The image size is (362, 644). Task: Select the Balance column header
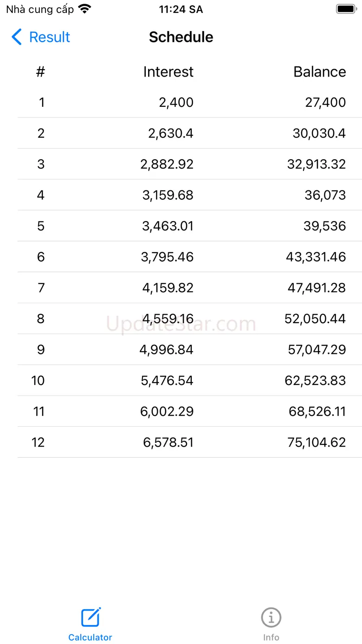click(319, 72)
